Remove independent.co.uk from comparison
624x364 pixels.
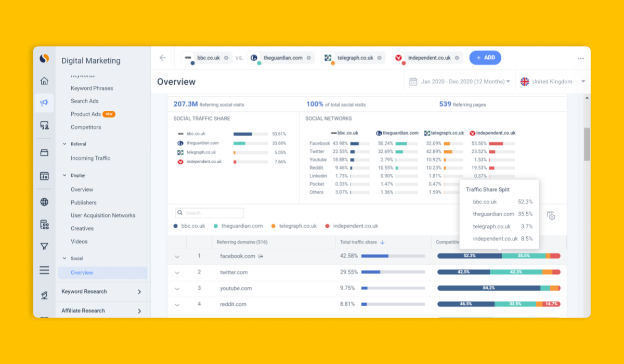click(x=457, y=58)
